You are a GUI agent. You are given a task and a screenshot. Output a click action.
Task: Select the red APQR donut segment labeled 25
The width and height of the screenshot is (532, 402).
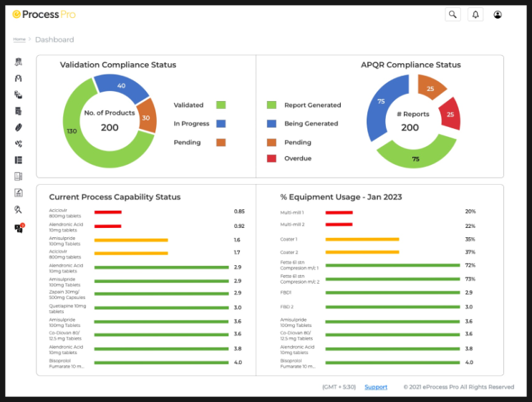point(449,115)
